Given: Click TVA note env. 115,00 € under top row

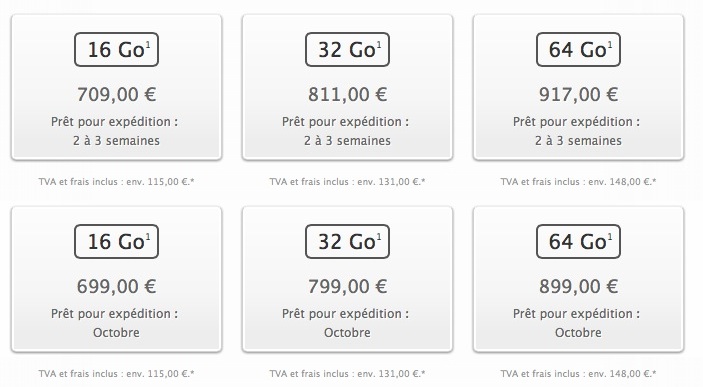Looking at the screenshot, I should pos(117,182).
